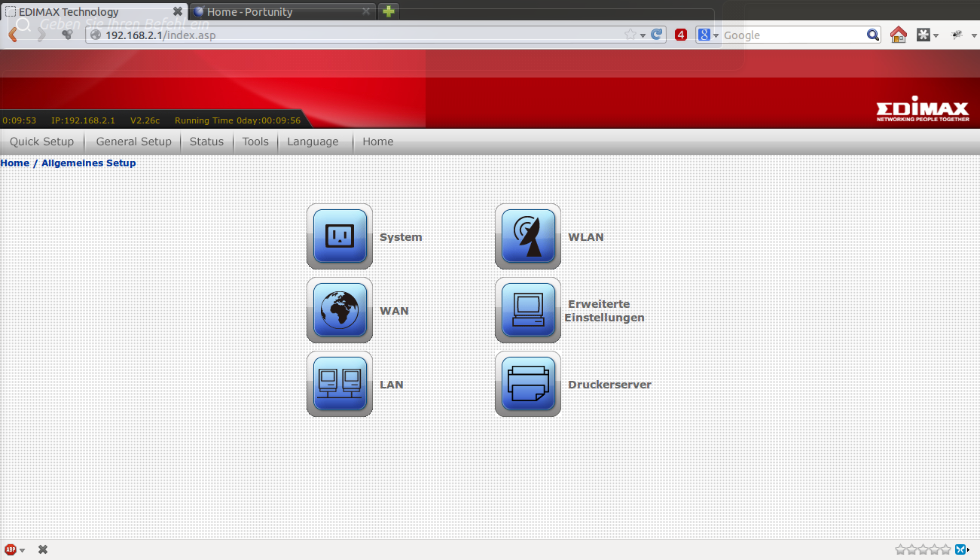This screenshot has height=560, width=980.
Task: Open the Google search engine dropdown
Action: point(708,35)
